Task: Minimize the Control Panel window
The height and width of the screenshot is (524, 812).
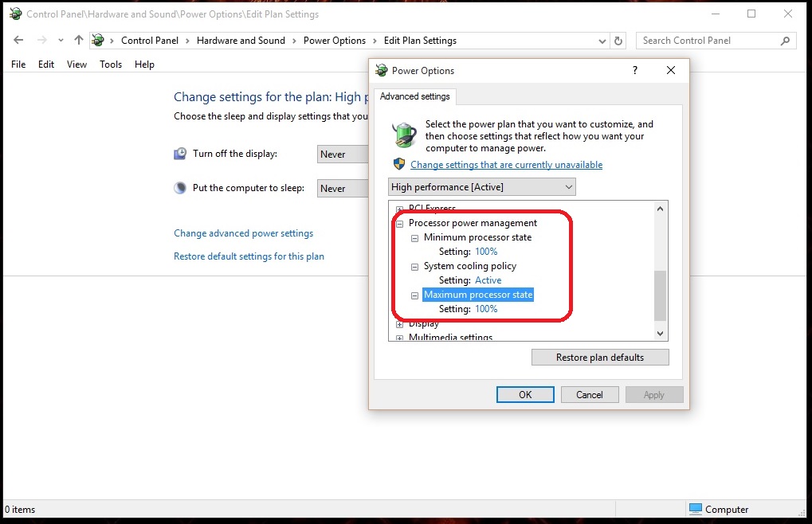Action: tap(716, 14)
